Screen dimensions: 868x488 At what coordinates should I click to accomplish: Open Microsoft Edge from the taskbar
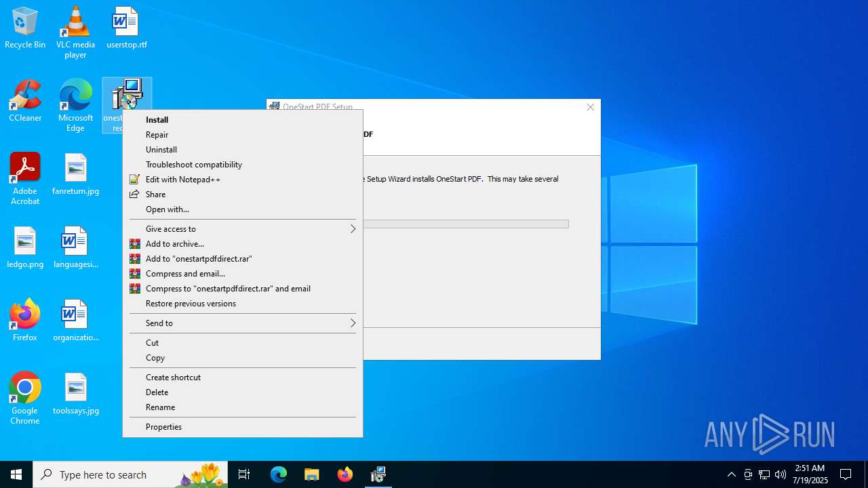(x=279, y=474)
